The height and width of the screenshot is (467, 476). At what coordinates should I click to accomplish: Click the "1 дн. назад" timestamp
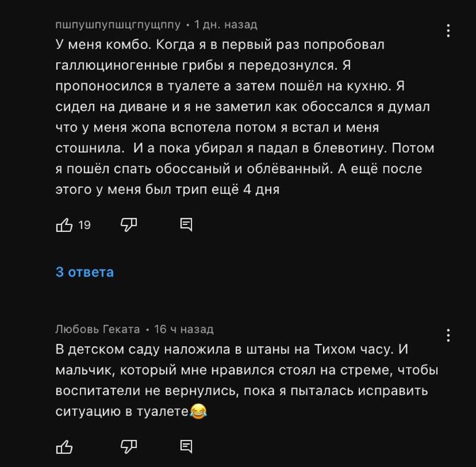coord(226,24)
